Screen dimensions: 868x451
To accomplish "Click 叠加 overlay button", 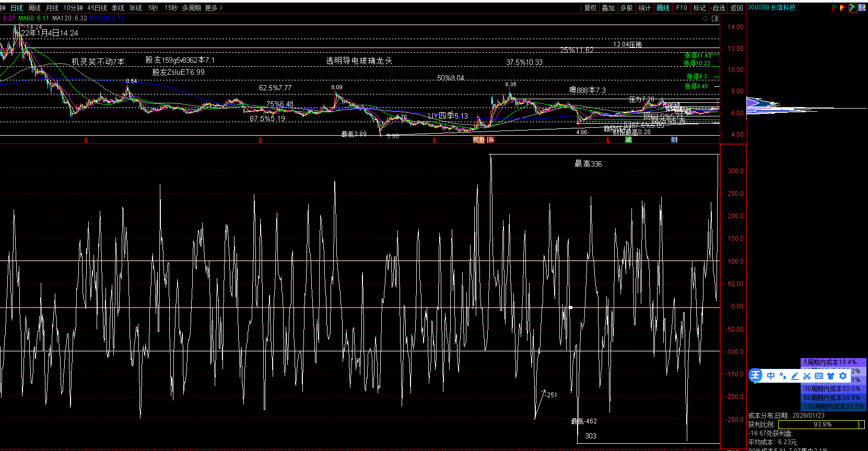I will click(x=608, y=8).
